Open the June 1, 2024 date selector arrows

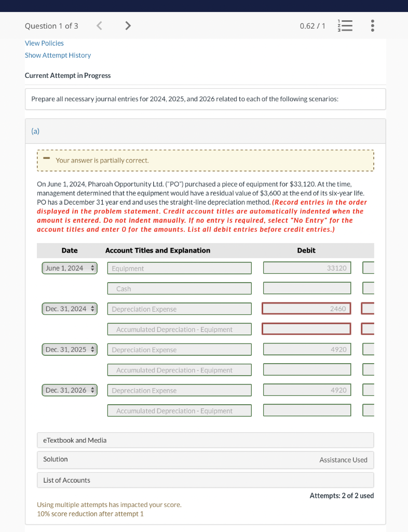pyautogui.click(x=92, y=268)
